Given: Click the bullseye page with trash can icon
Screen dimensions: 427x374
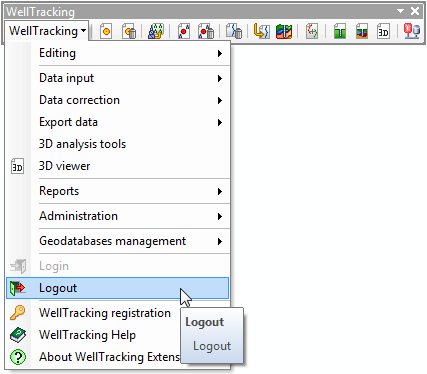Looking at the screenshot, I should pyautogui.click(x=129, y=31).
